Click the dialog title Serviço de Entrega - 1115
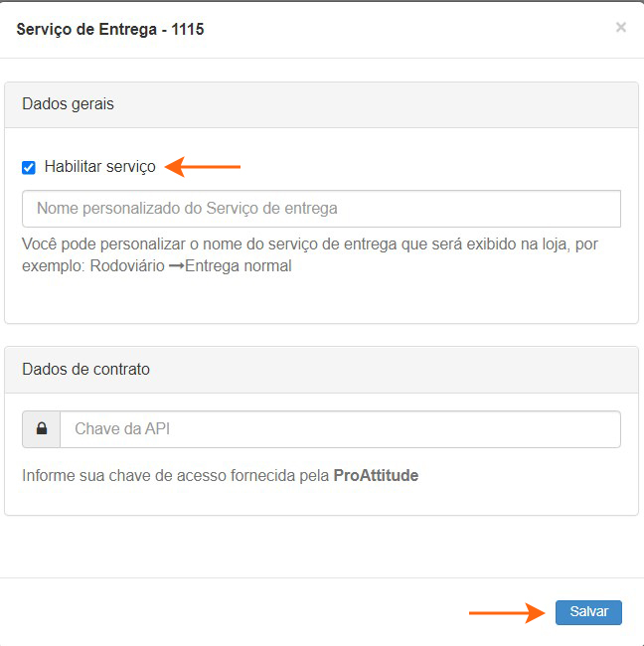 [110, 29]
